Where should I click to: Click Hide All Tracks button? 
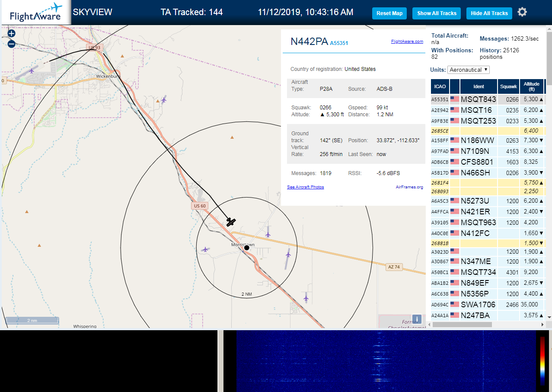click(489, 13)
